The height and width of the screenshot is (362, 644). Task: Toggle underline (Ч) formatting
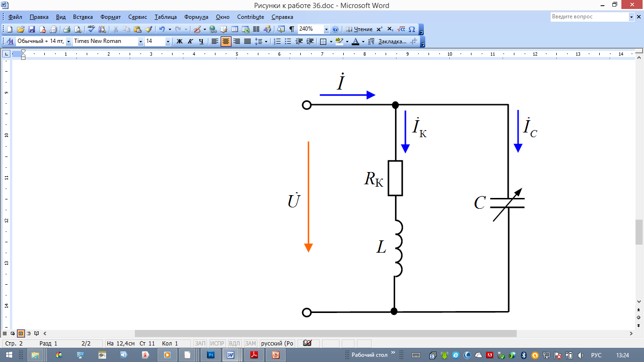point(201,41)
